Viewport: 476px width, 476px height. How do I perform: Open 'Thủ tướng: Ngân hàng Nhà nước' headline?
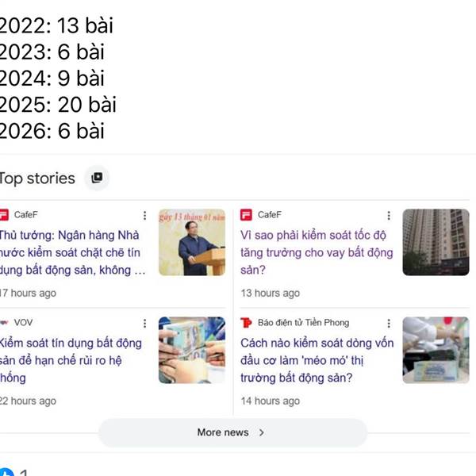(x=72, y=252)
